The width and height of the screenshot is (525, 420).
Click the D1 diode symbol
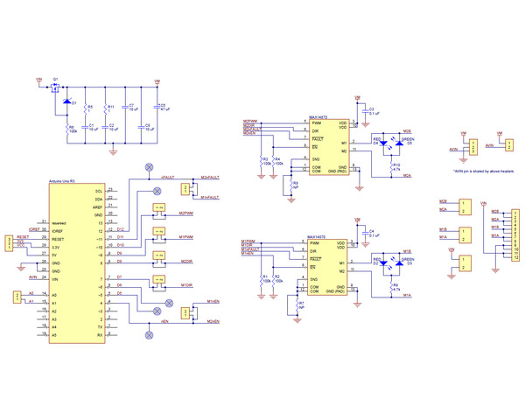pos(67,101)
